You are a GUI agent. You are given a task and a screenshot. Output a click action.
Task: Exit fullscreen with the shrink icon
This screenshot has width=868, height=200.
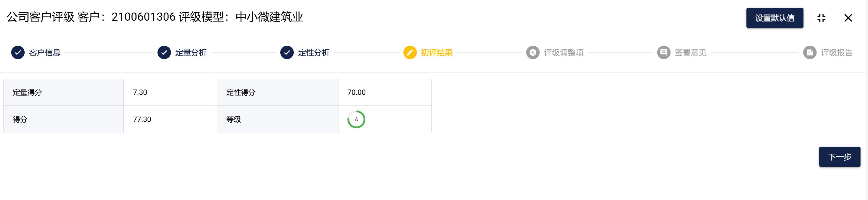821,18
